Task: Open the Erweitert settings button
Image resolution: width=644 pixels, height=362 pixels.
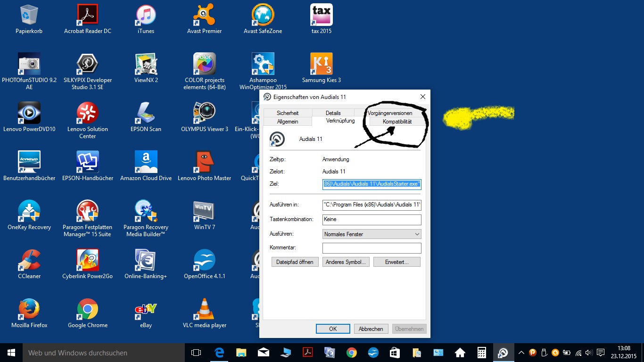Action: [x=397, y=262]
